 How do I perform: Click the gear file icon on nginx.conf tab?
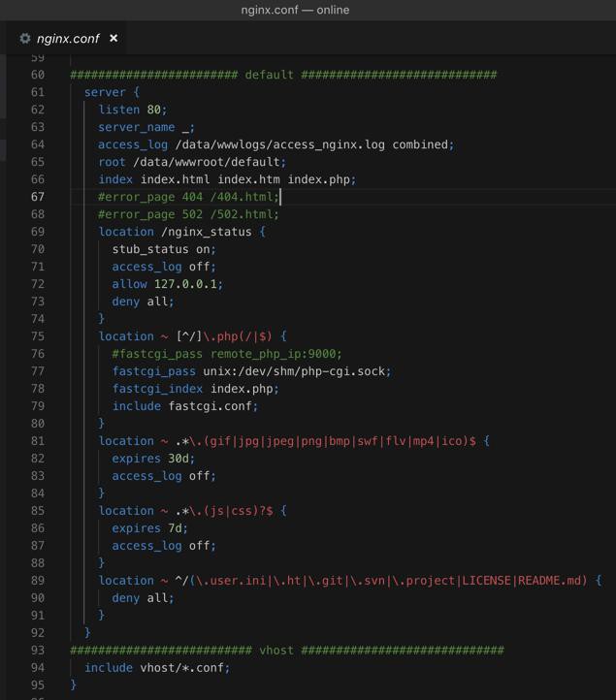point(25,39)
